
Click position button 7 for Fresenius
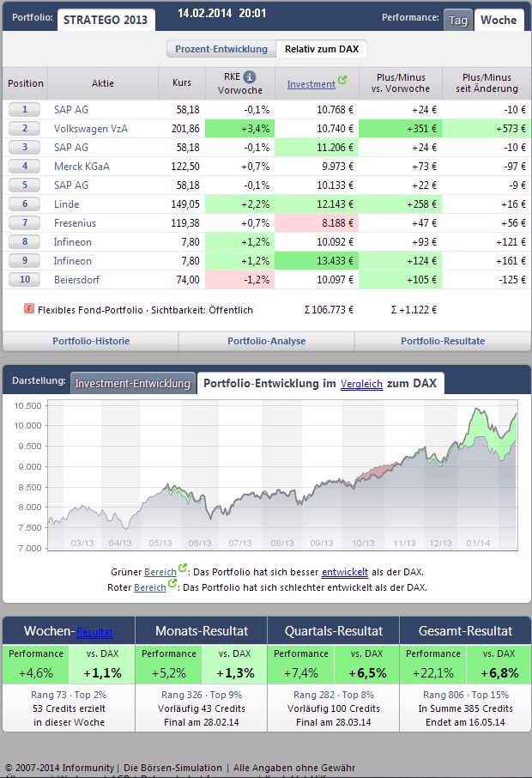pos(25,222)
